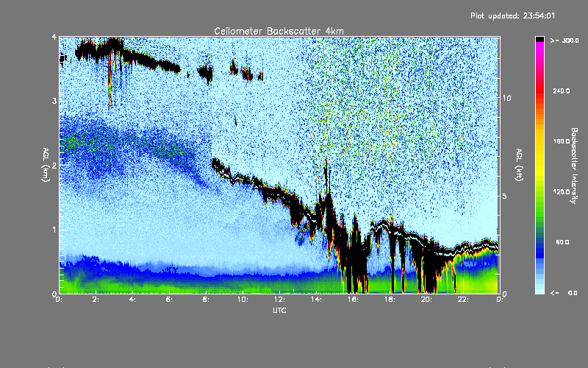Click the 5 tick on AGL (kft) axis
Viewport: 588px width, 368px height.
[x=504, y=196]
